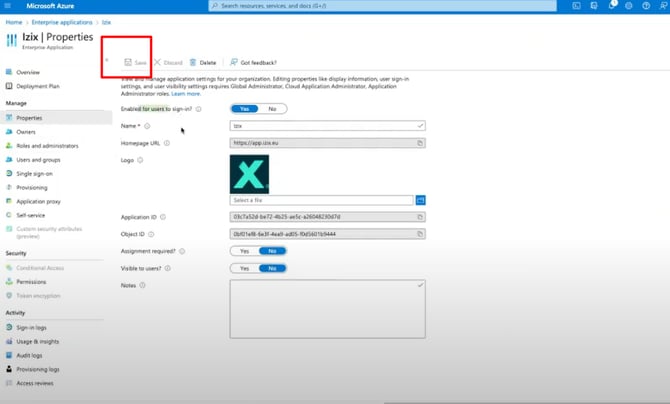
Task: Open the Directories and subscriptions filter icon
Action: (x=594, y=6)
